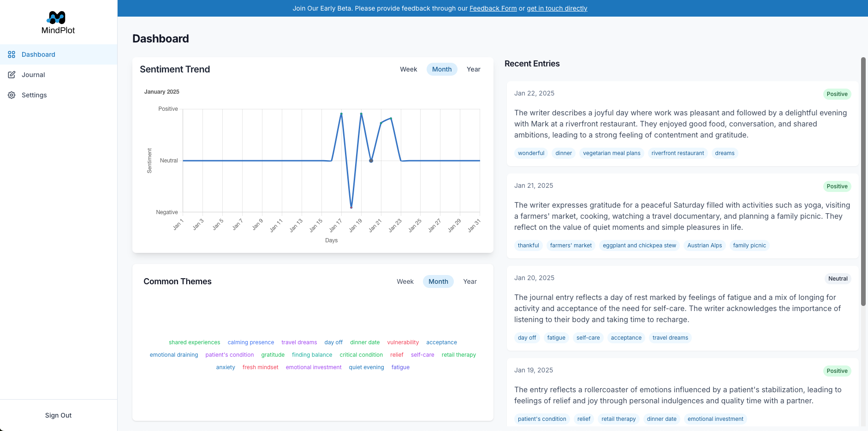Click the 'vegetarian meal plans' tag
The height and width of the screenshot is (431, 868).
pos(612,153)
